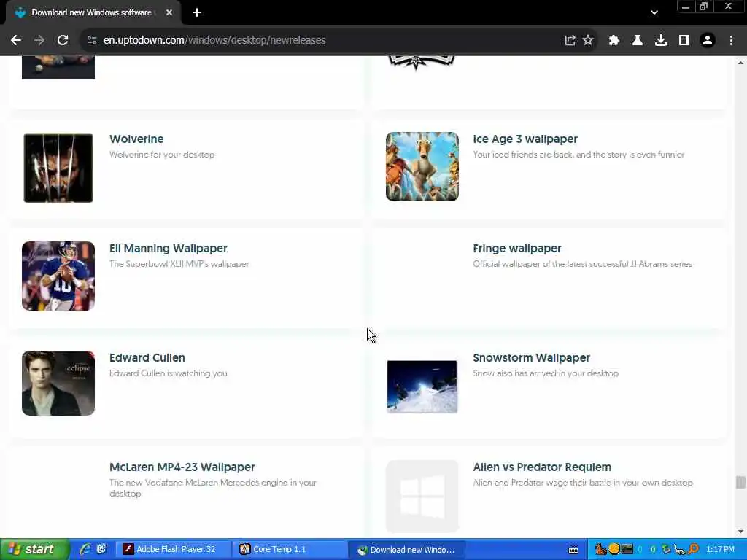The height and width of the screenshot is (560, 747).
Task: Open the Ice Age 3 wallpaper link
Action: pyautogui.click(x=525, y=139)
